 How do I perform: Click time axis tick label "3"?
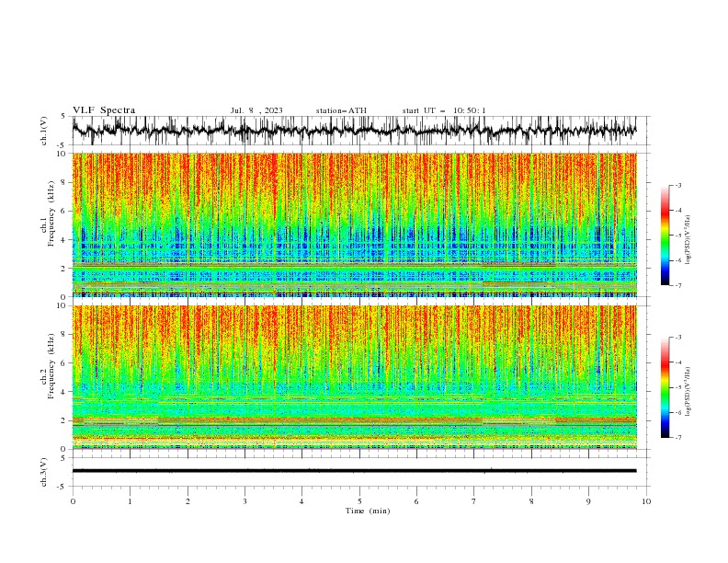pos(245,501)
